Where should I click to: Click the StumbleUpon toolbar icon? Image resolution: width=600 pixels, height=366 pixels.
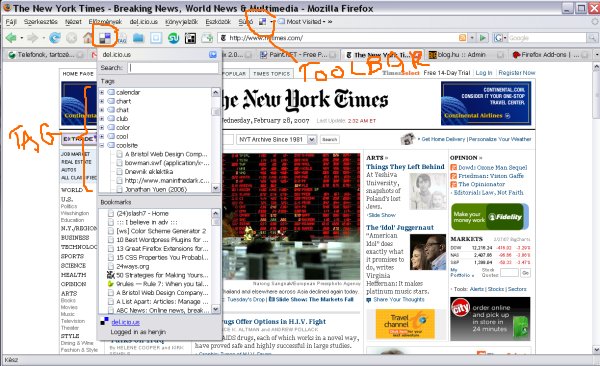point(173,38)
